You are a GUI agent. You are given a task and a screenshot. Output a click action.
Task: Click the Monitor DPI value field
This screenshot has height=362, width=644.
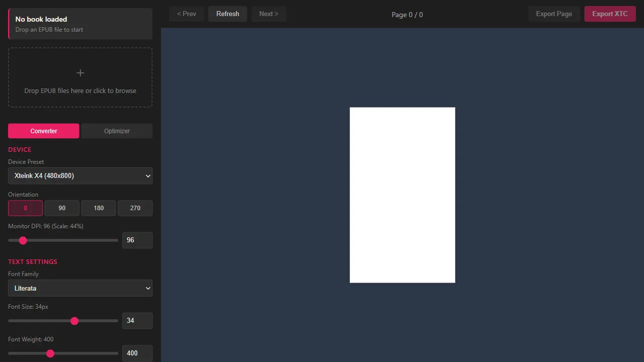(137, 240)
